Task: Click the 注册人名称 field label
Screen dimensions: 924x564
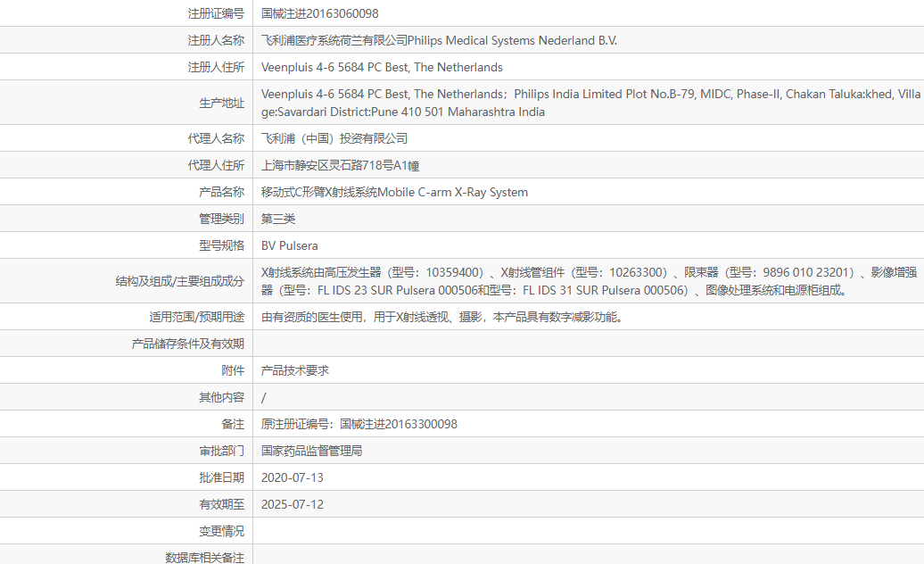Action: (216, 40)
